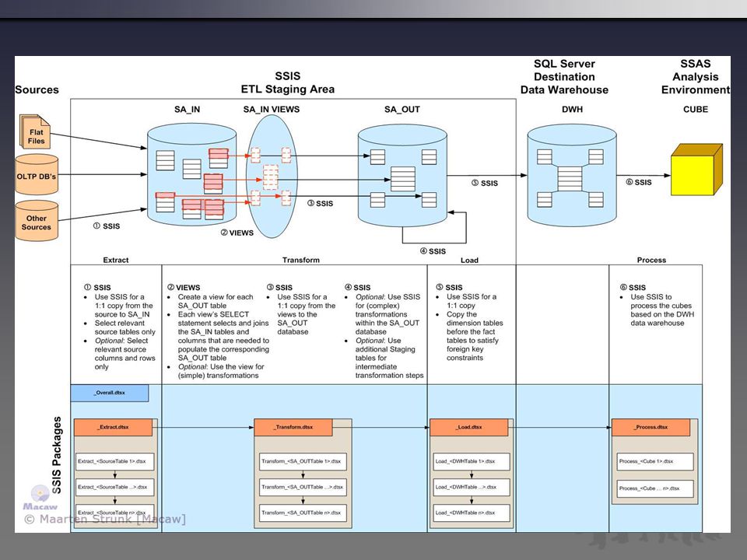Select the ② VIEWS label under the ellipse
The width and height of the screenshot is (747, 560).
237,233
